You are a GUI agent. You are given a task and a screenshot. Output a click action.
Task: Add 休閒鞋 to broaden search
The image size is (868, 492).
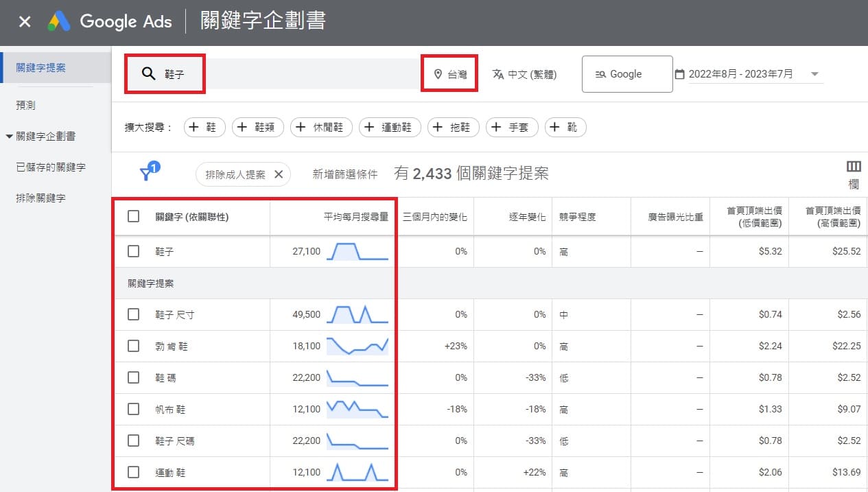tap(321, 127)
